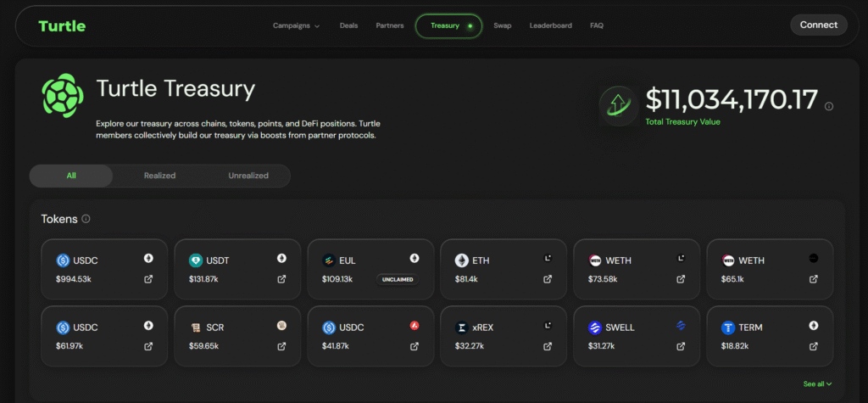Open the Partners page
868x403 pixels.
click(x=390, y=25)
